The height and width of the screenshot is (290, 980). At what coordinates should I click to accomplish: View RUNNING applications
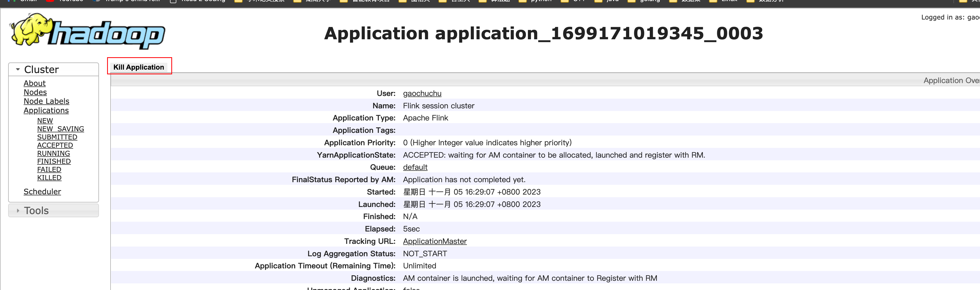coord(53,153)
